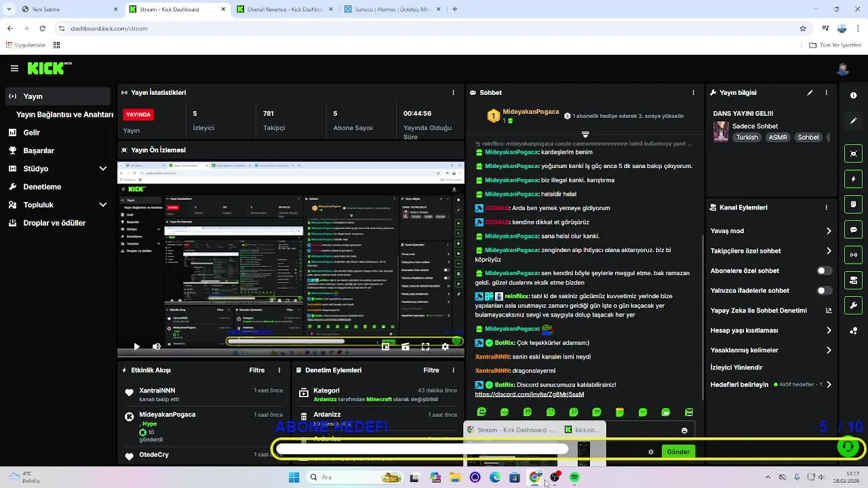Image resolution: width=868 pixels, height=488 pixels.
Task: Toggle the lightning activity feed icon in sidebar
Action: (x=853, y=180)
